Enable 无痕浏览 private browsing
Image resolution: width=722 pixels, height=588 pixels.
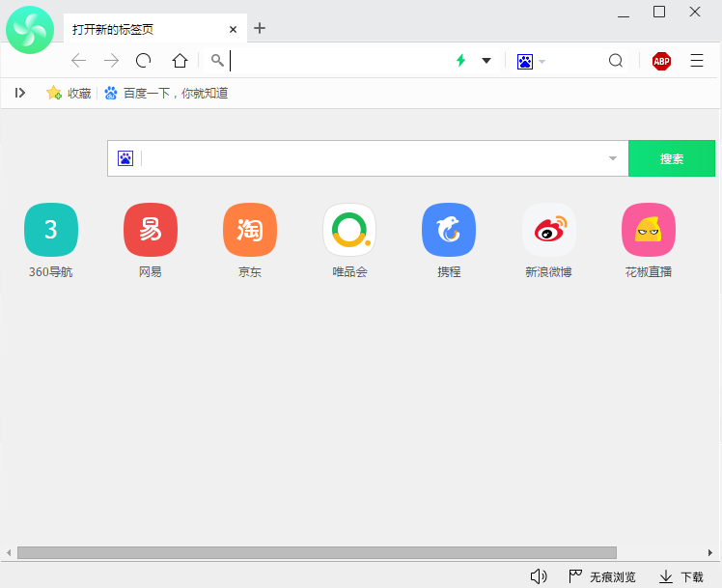tap(601, 576)
